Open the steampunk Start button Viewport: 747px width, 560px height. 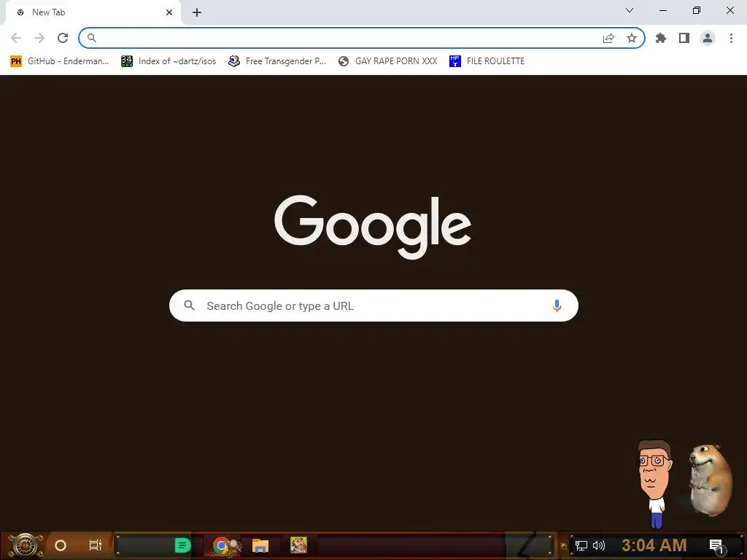click(x=26, y=545)
